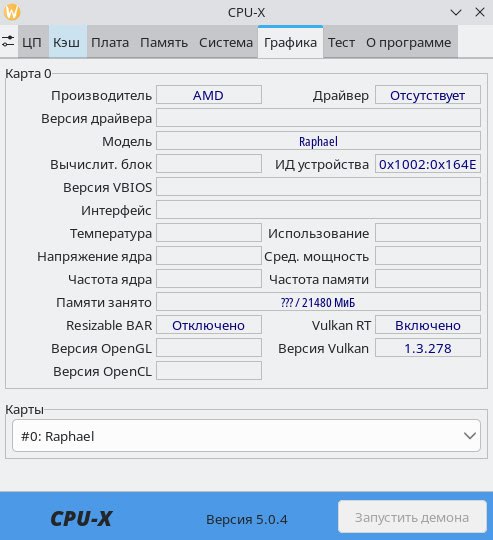This screenshot has height=540, width=493.
Task: Click the Vulkan RT field Включено
Action: 428,325
